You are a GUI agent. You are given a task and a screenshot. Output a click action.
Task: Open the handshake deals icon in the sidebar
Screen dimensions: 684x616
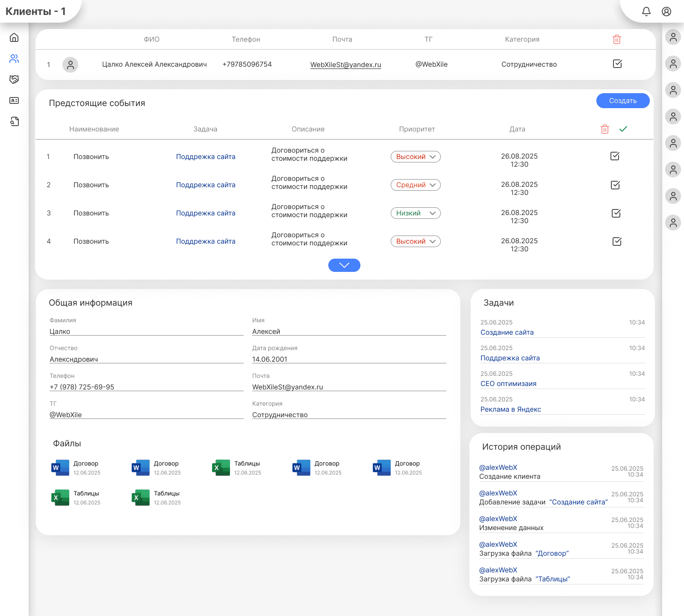coord(14,80)
